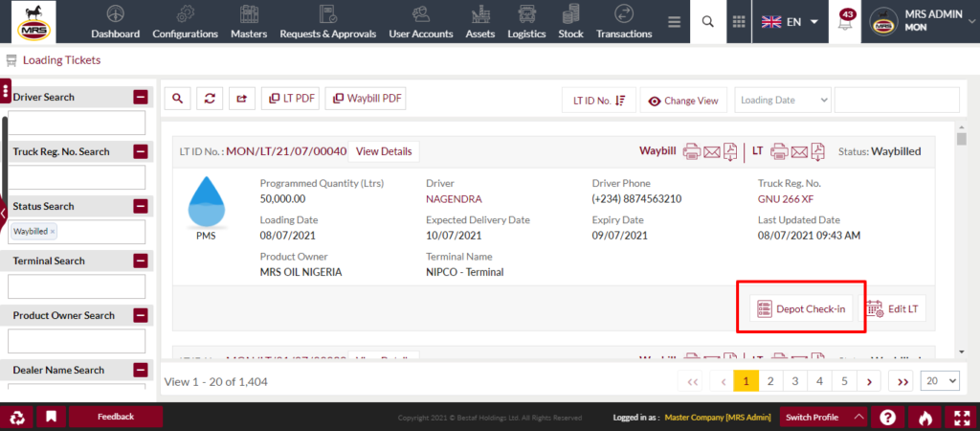This screenshot has height=431, width=980.
Task: Go to page 5
Action: 844,381
